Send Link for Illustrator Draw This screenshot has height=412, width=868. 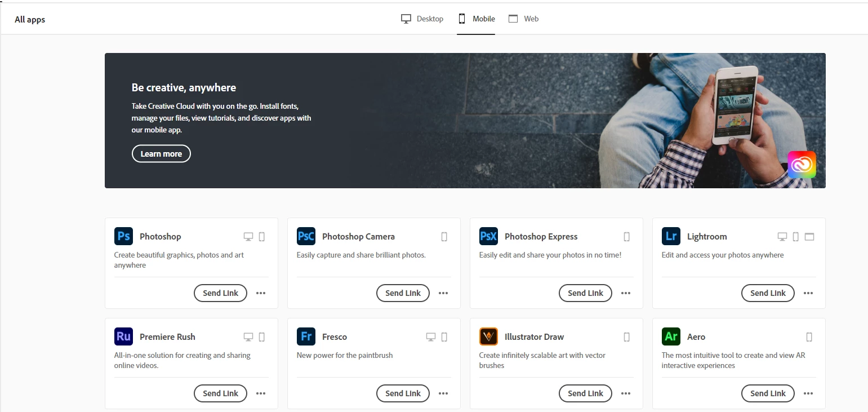(585, 393)
